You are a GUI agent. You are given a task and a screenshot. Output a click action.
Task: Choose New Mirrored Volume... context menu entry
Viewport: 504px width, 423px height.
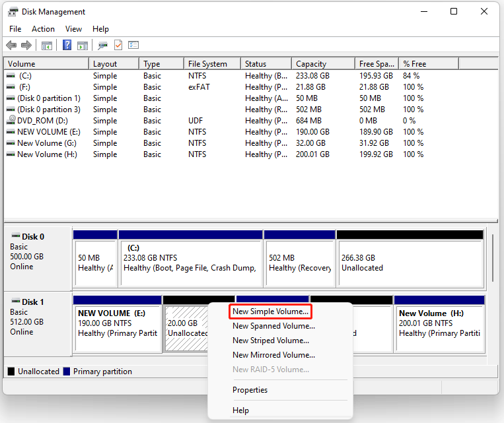[x=274, y=355]
